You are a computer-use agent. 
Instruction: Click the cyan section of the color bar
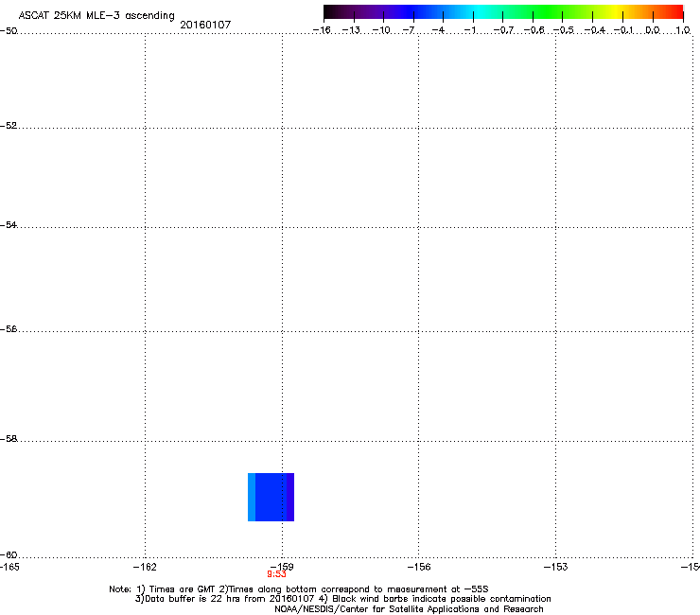click(478, 12)
